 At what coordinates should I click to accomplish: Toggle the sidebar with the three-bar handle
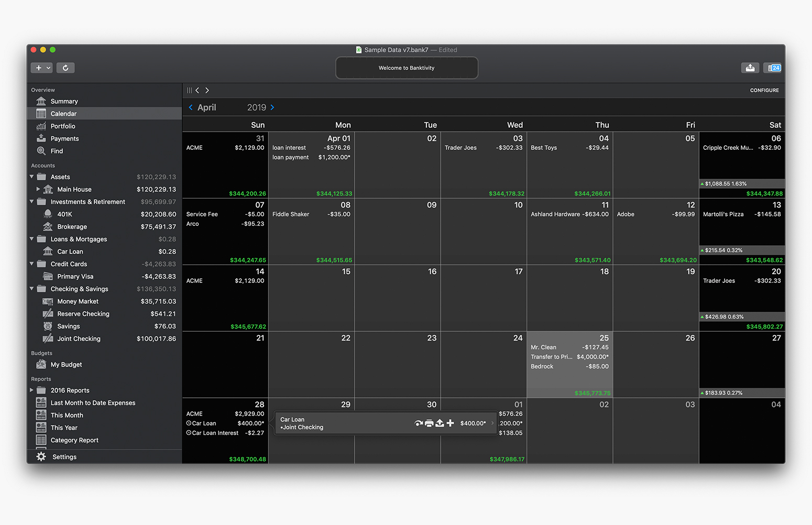pyautogui.click(x=190, y=90)
